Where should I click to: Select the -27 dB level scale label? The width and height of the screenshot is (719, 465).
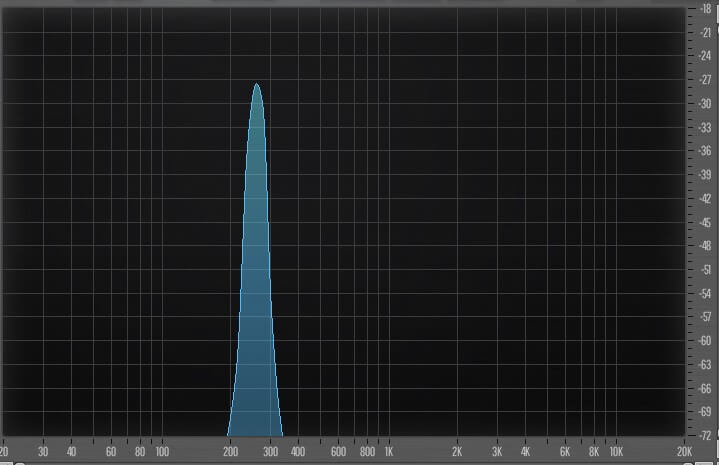coord(705,80)
